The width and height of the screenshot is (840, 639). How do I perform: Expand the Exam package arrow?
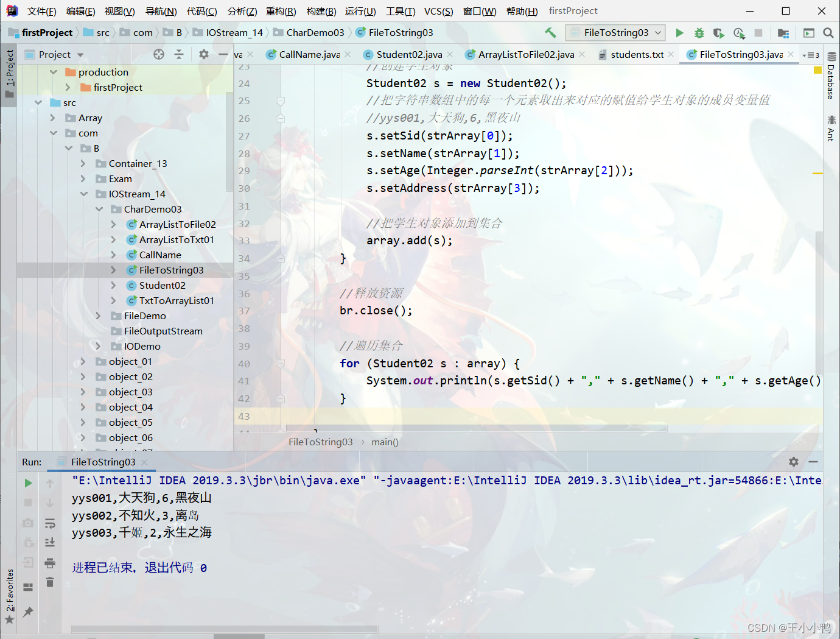point(83,178)
